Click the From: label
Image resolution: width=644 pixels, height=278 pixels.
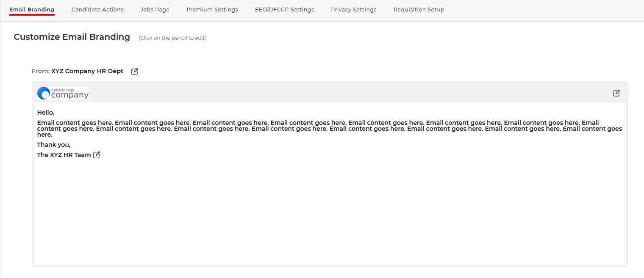(41, 71)
